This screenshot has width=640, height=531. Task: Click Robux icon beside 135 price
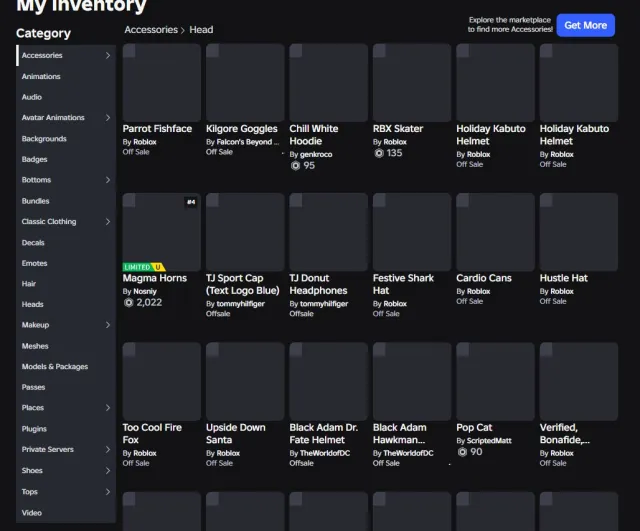point(379,153)
